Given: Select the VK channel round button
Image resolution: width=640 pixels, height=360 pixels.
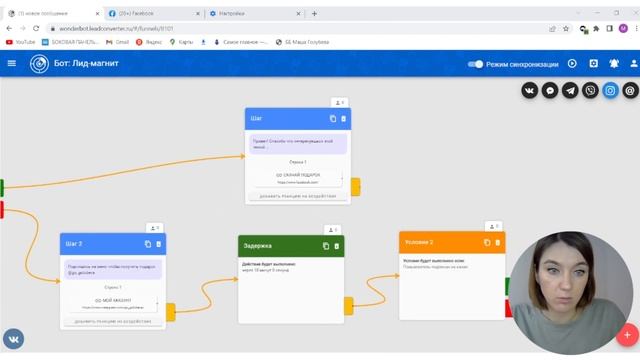Looking at the screenshot, I should (x=529, y=90).
